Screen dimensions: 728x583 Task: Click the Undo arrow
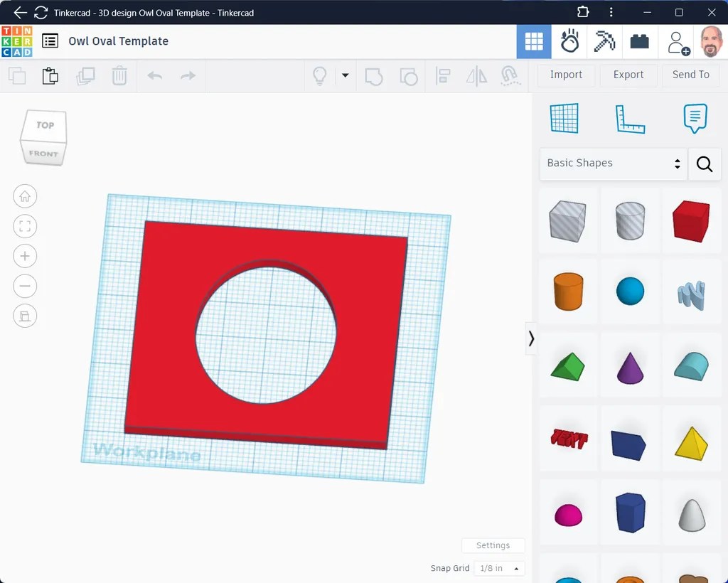pos(154,75)
